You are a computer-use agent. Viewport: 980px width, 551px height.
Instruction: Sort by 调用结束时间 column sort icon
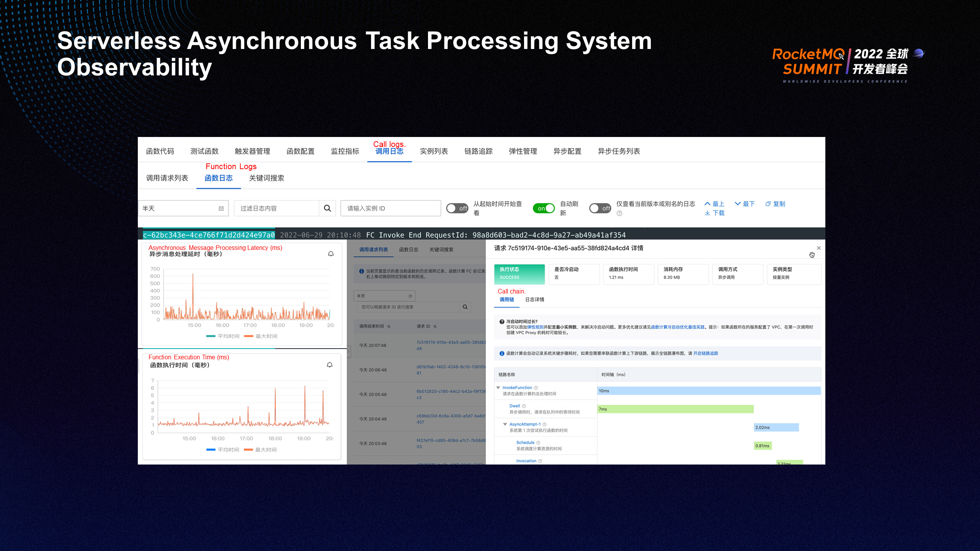coord(389,326)
